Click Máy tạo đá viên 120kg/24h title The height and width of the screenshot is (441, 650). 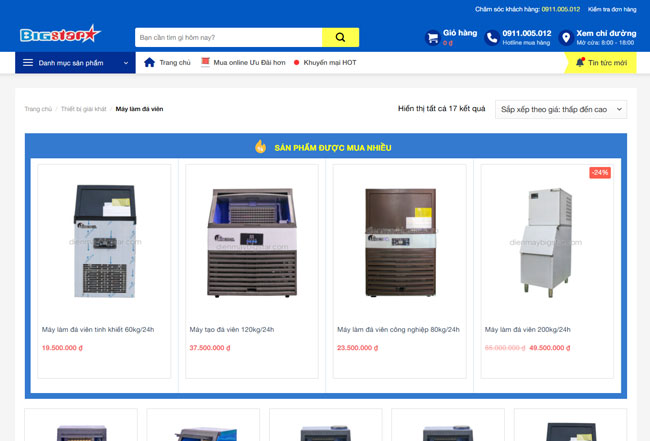[x=232, y=329]
